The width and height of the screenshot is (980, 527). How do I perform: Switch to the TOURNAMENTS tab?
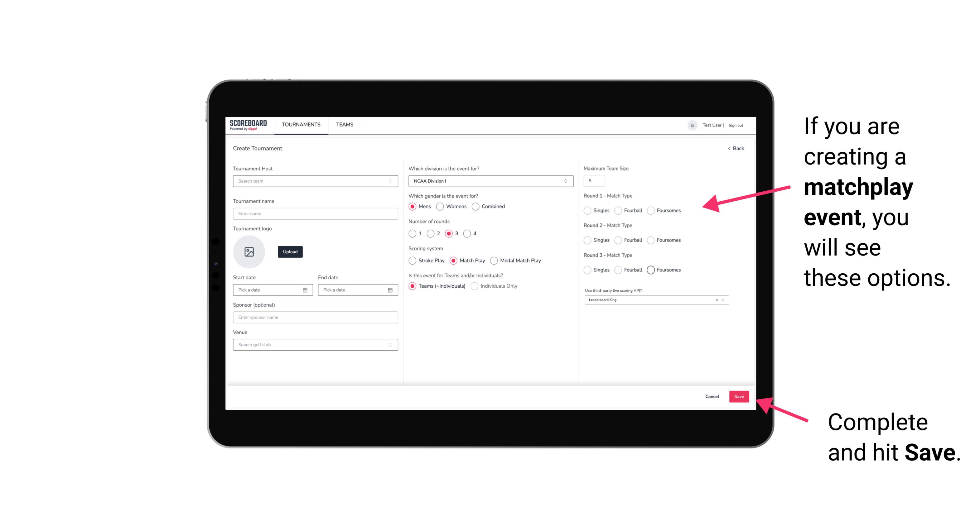[x=301, y=125]
